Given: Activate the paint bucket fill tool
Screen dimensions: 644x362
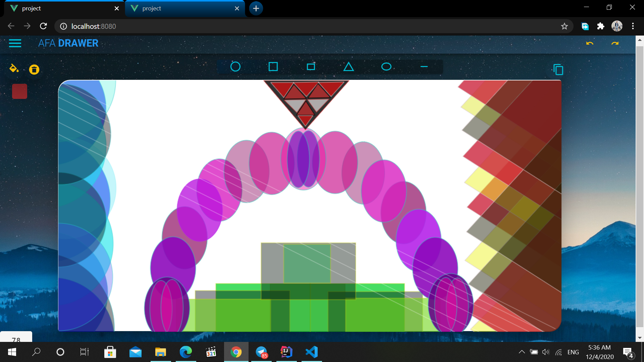Looking at the screenshot, I should [x=14, y=69].
